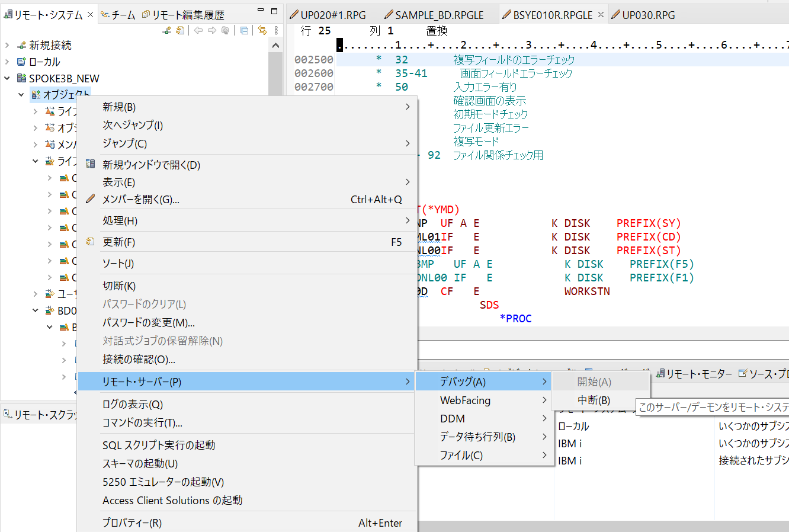Choose 新規ウィンドウで開く(D)
The height and width of the screenshot is (532, 789).
tap(247, 165)
